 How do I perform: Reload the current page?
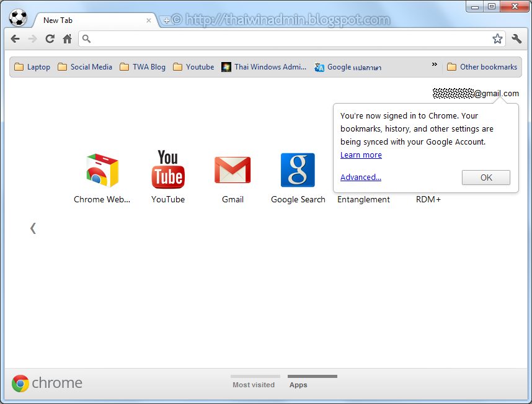pyautogui.click(x=50, y=38)
